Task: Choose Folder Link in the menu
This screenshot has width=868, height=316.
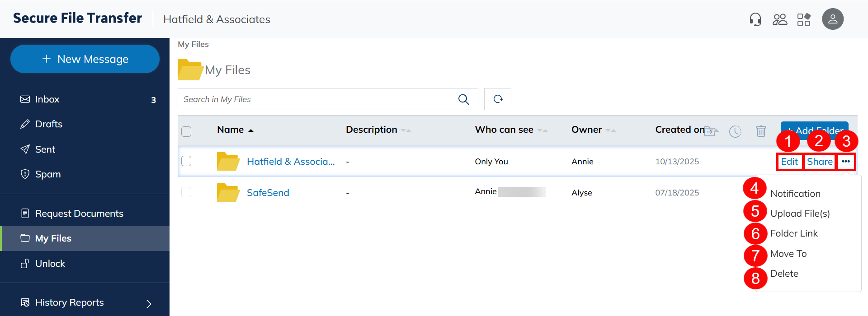Action: (x=794, y=233)
